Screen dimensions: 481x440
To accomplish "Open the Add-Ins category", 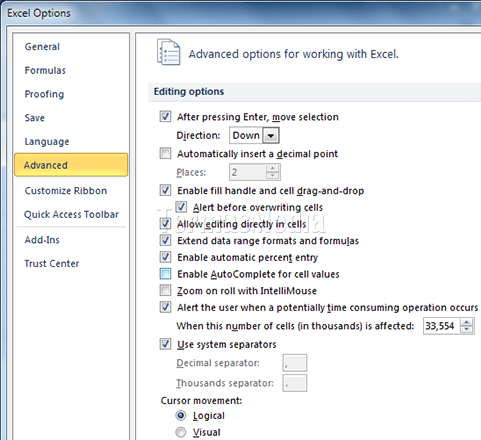I will 42,240.
